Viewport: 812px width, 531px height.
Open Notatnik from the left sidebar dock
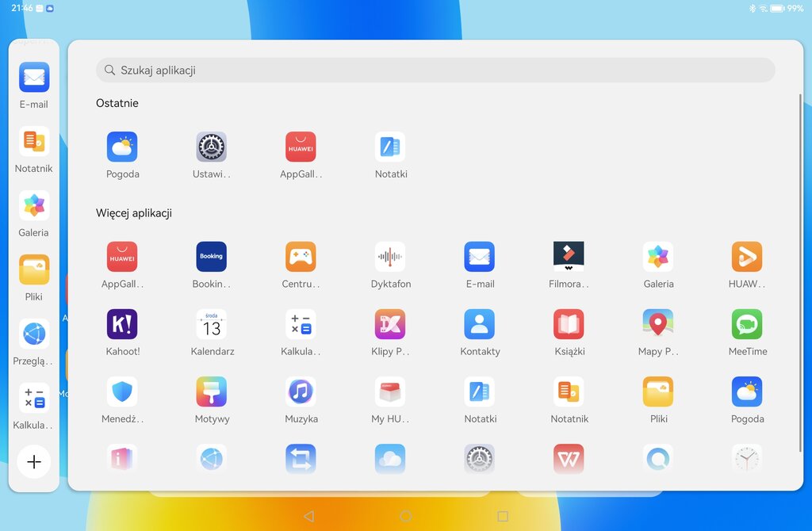pyautogui.click(x=34, y=141)
